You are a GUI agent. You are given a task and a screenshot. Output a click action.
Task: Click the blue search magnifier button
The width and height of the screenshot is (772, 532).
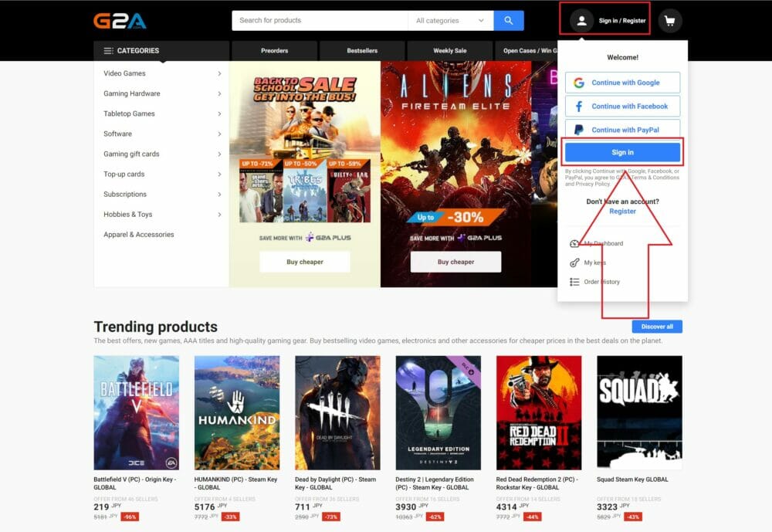click(x=509, y=21)
